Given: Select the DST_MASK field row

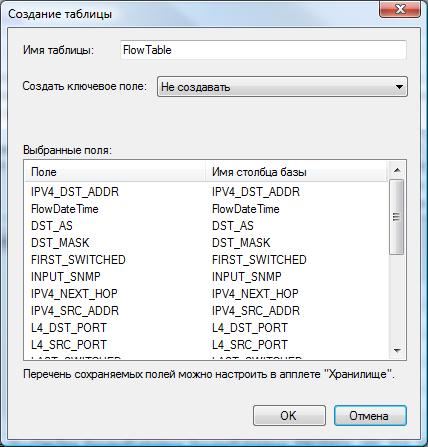Looking at the screenshot, I should (x=206, y=243).
